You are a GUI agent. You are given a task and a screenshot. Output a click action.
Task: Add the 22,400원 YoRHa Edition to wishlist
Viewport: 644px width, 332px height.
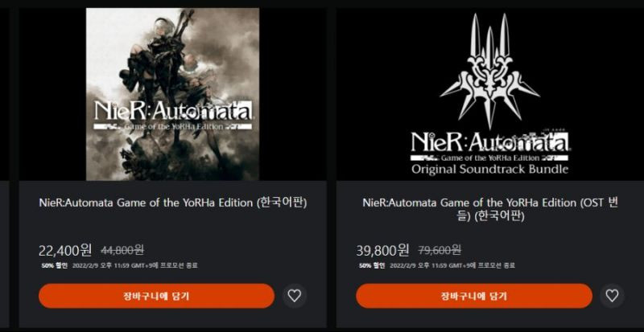(x=294, y=296)
